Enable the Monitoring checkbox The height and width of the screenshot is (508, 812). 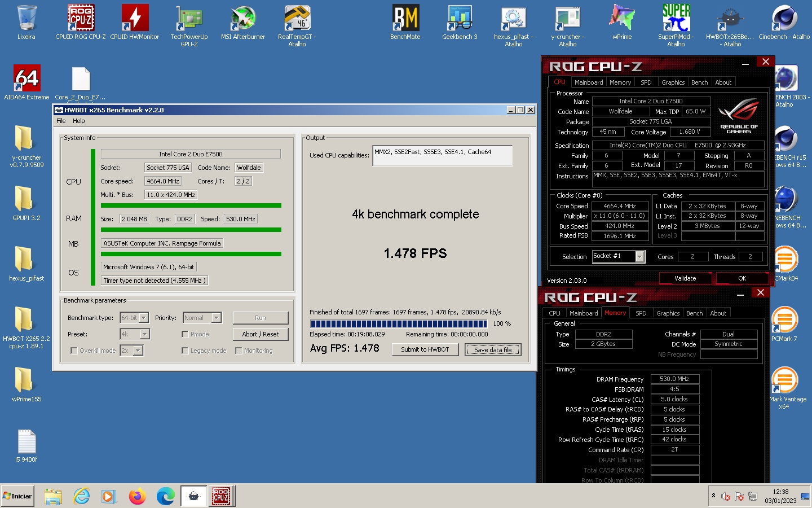[239, 351]
